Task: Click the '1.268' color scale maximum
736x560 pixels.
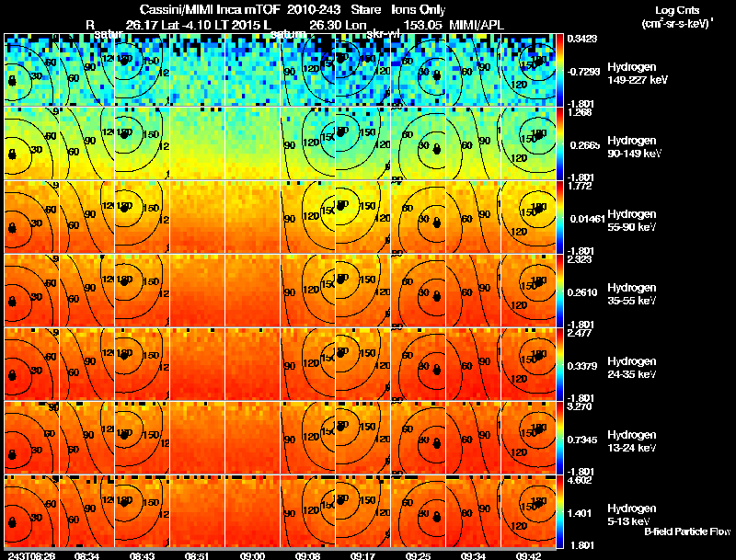Action: [580, 112]
